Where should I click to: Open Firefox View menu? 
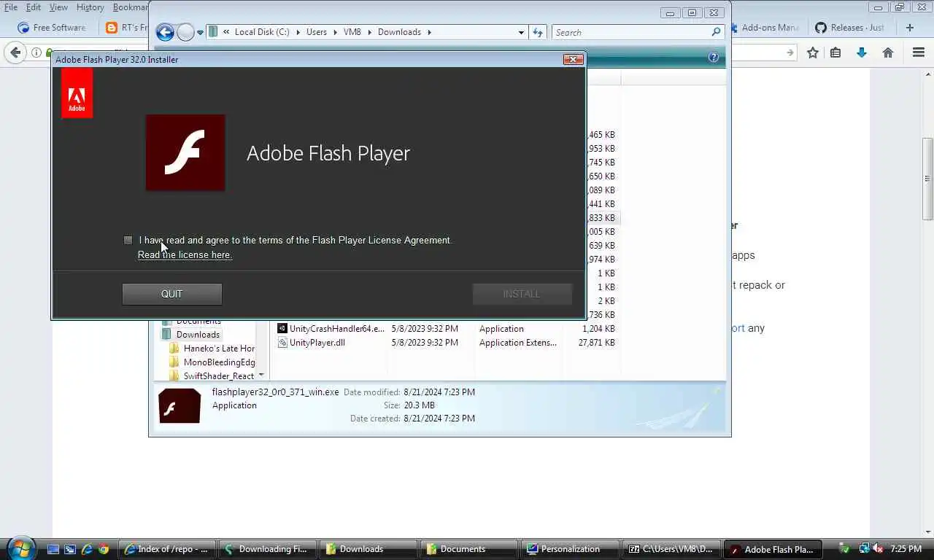[x=58, y=7]
